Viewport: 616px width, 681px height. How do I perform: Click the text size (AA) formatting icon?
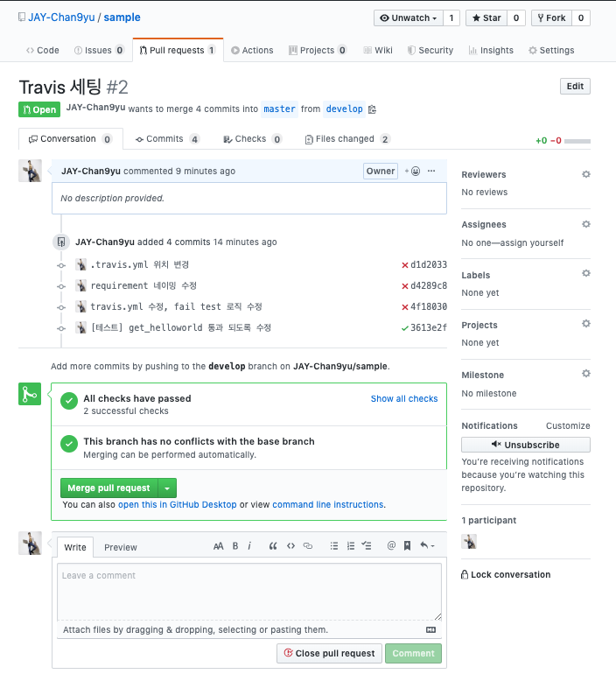coord(218,546)
